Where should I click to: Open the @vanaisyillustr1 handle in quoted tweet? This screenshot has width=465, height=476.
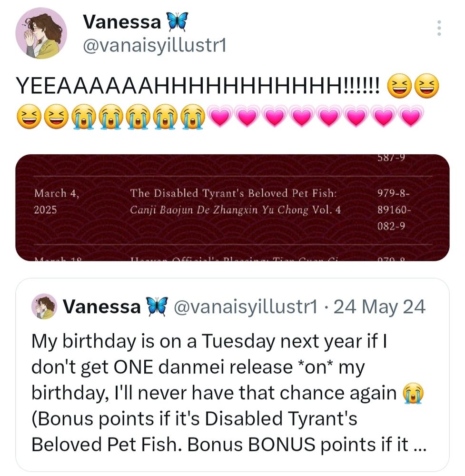tap(245, 307)
